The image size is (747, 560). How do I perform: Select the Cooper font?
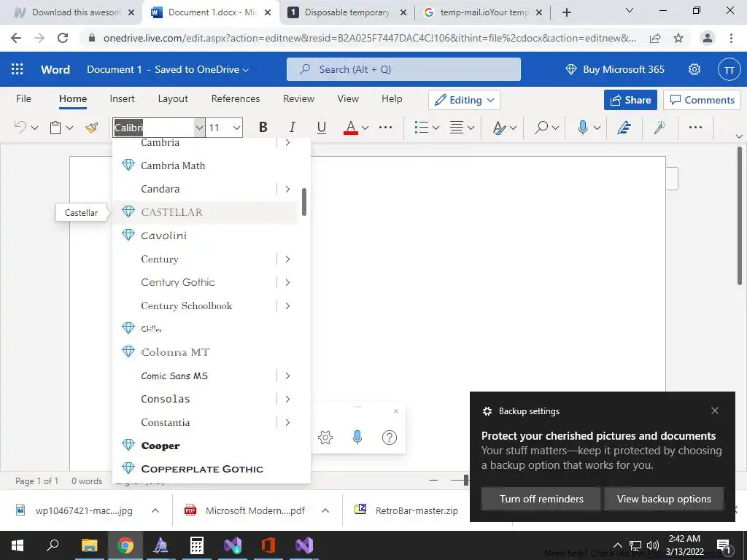[x=205, y=446]
